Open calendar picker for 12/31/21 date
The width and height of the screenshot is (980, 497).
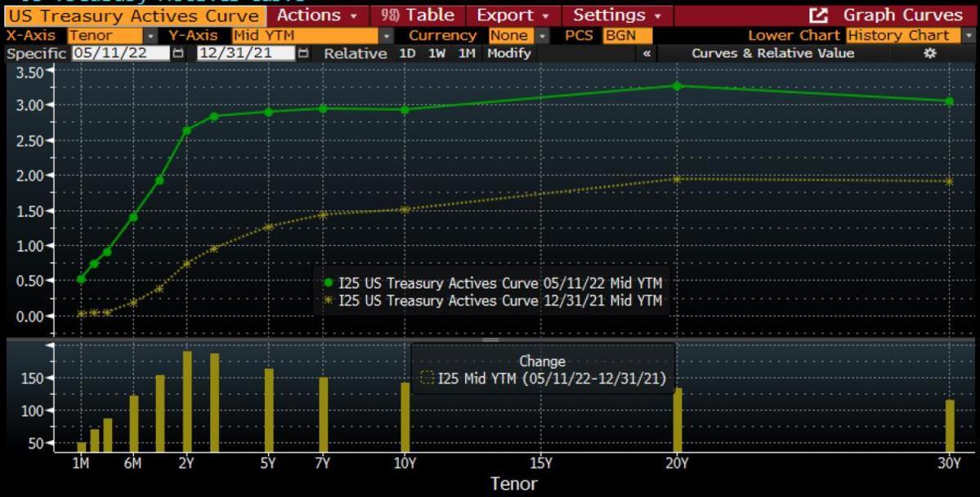click(x=304, y=53)
